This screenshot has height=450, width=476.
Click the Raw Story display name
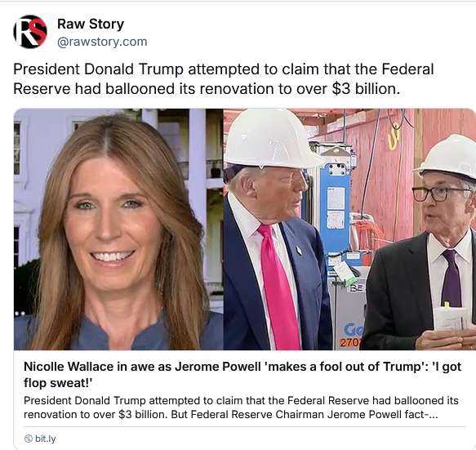(x=91, y=24)
